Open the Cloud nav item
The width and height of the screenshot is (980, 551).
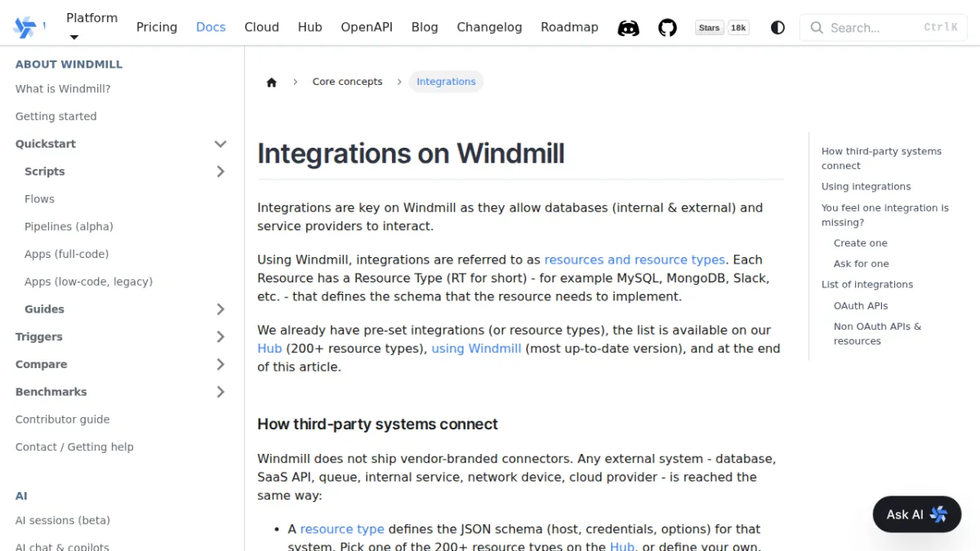coord(261,27)
